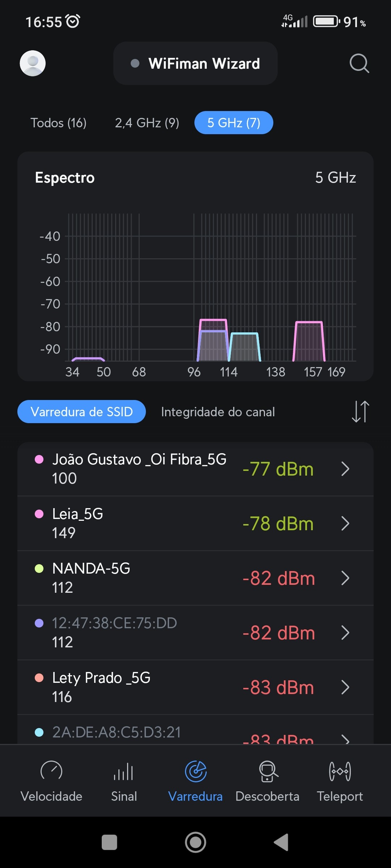This screenshot has width=391, height=868.
Task: Expand NANDA-5G network details chevron
Action: [x=345, y=578]
